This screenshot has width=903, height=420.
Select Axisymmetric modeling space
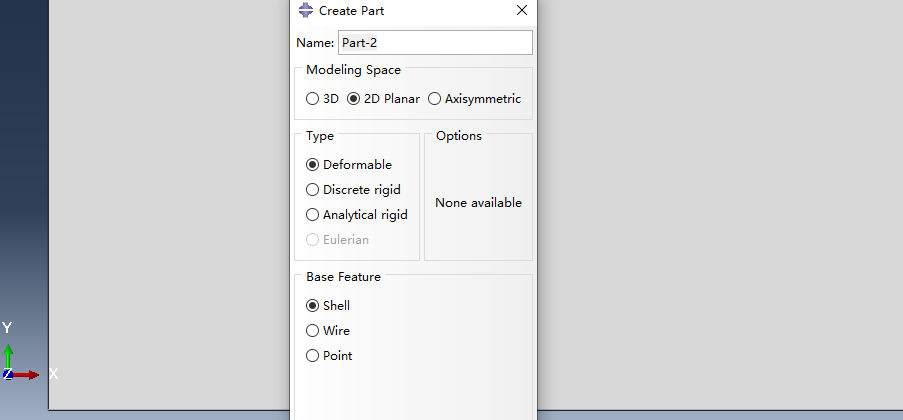point(475,99)
